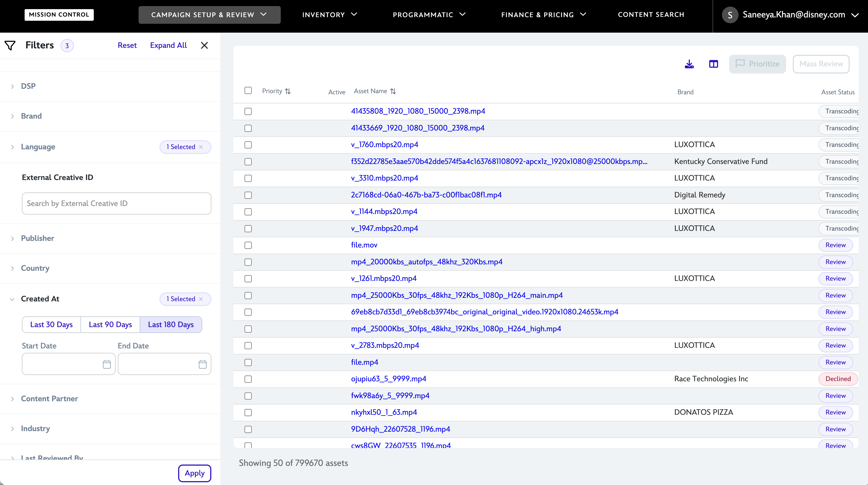Screen dimensions: 868x485
Task: Check the v_1760.mbps20.mp4 row checkbox
Action: pos(248,145)
